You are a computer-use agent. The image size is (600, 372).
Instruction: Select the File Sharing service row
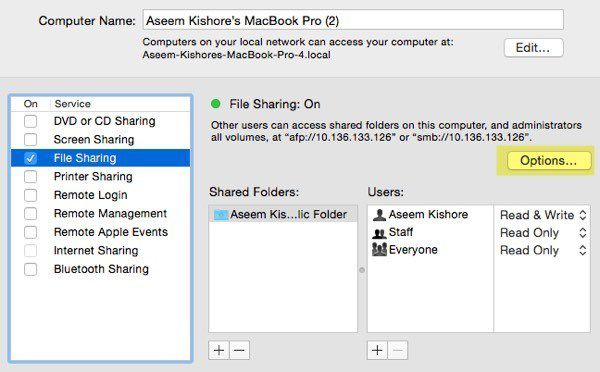pyautogui.click(x=100, y=158)
